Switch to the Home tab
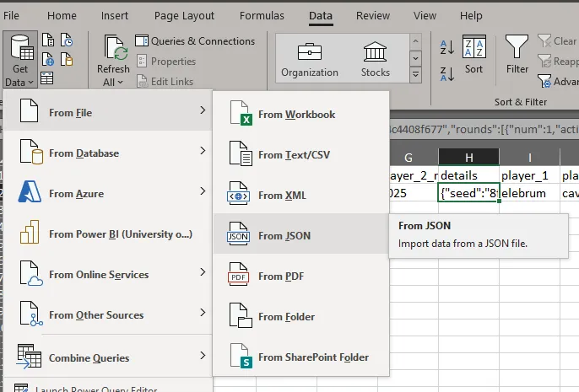The height and width of the screenshot is (392, 579). click(x=62, y=16)
